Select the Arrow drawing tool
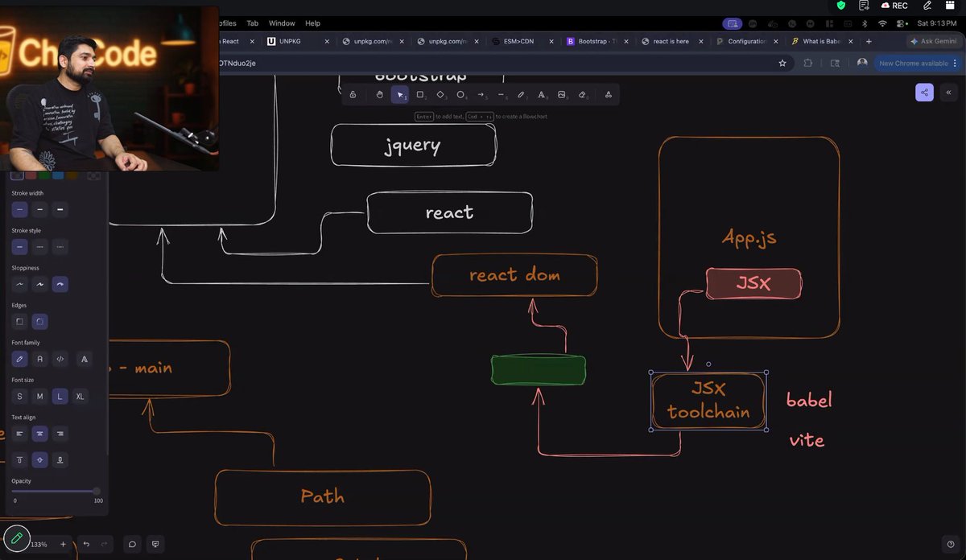The height and width of the screenshot is (560, 966). [481, 95]
